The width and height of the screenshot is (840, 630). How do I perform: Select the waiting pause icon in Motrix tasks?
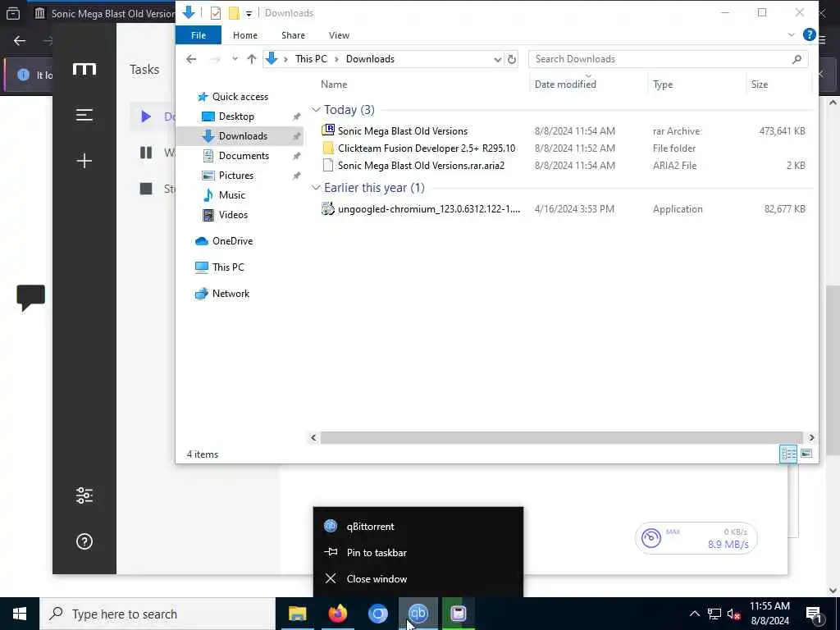(x=146, y=153)
